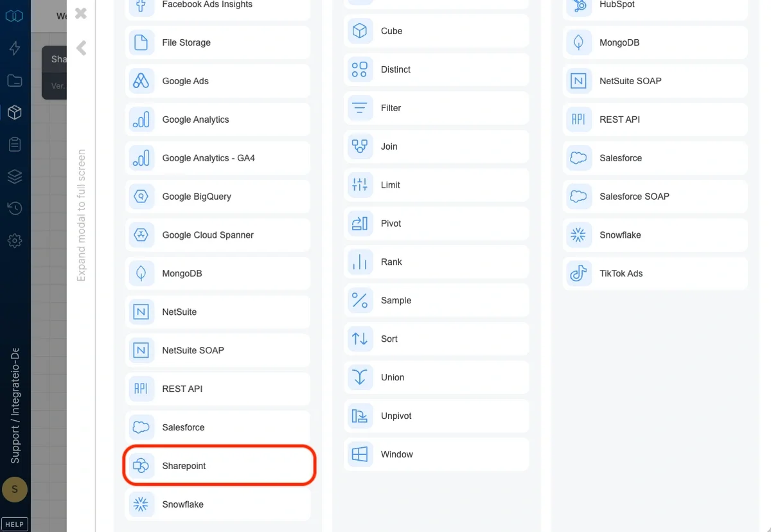Add the Filter transformation
The width and height of the screenshot is (771, 532).
(436, 108)
